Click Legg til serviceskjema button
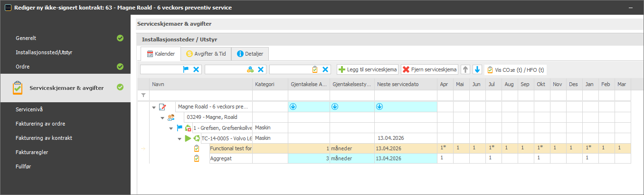This screenshot has width=644, height=195. coord(368,69)
